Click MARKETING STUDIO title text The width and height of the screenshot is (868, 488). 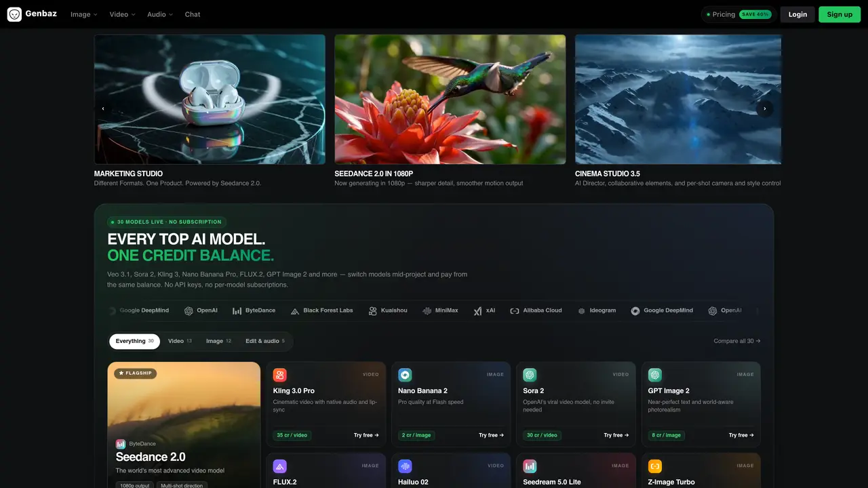pos(128,174)
